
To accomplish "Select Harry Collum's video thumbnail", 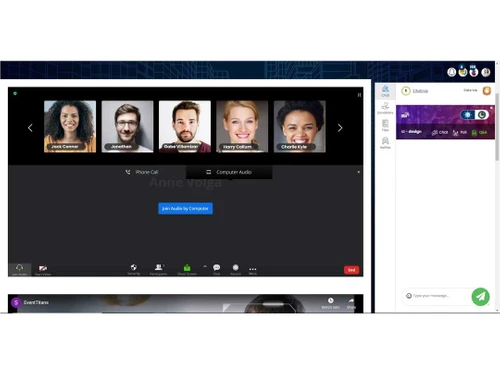I will pos(242,127).
